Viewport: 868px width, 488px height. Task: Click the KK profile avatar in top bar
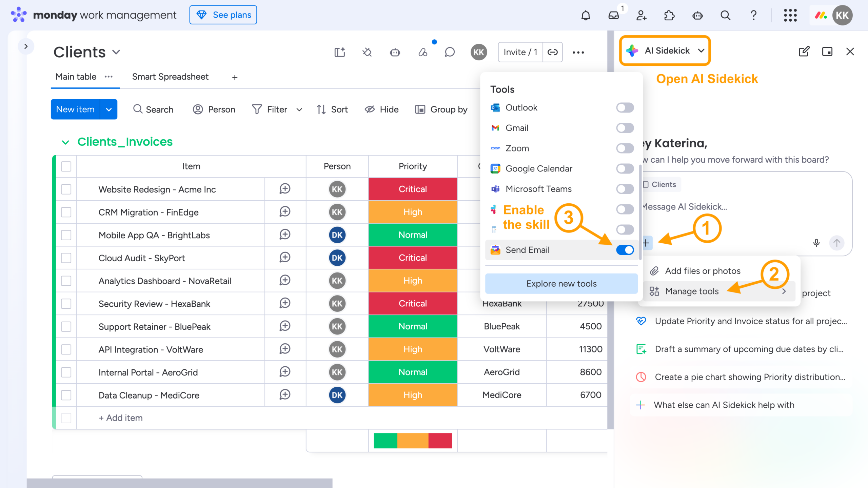pos(842,15)
